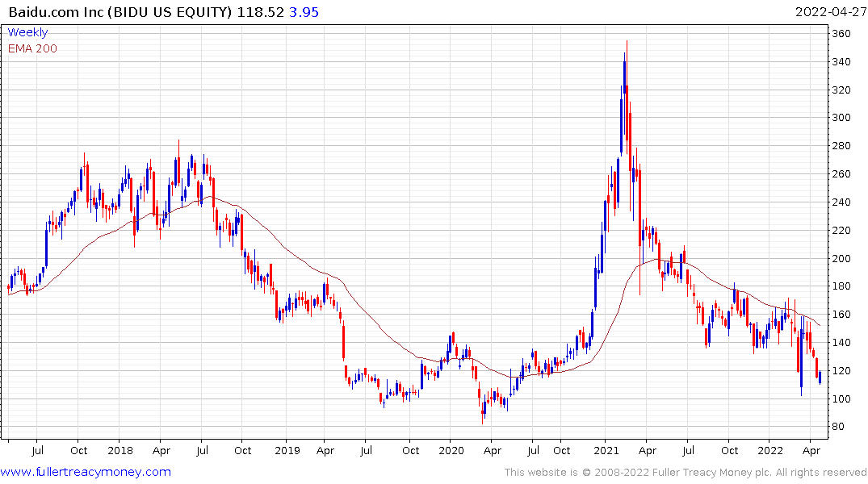Click the 300 price axis label
Image resolution: width=868 pixels, height=484 pixels.
point(841,117)
